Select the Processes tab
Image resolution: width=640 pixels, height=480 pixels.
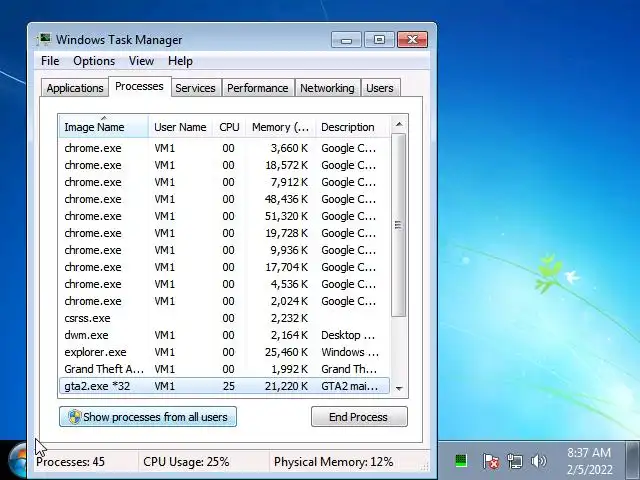click(139, 86)
